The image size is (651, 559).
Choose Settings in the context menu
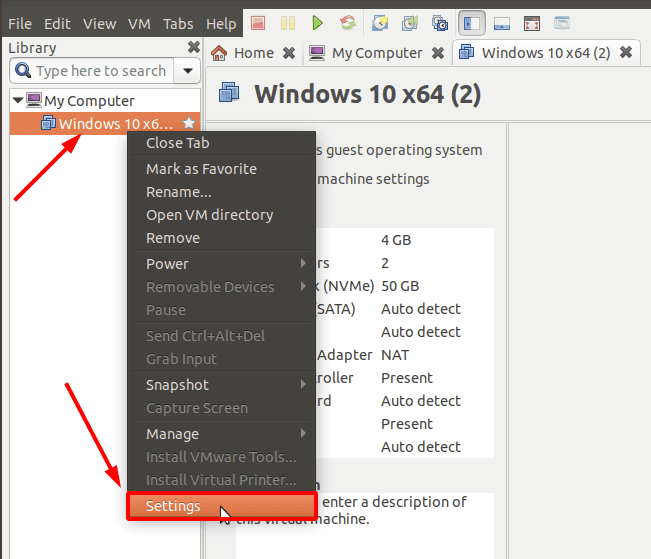click(222, 506)
